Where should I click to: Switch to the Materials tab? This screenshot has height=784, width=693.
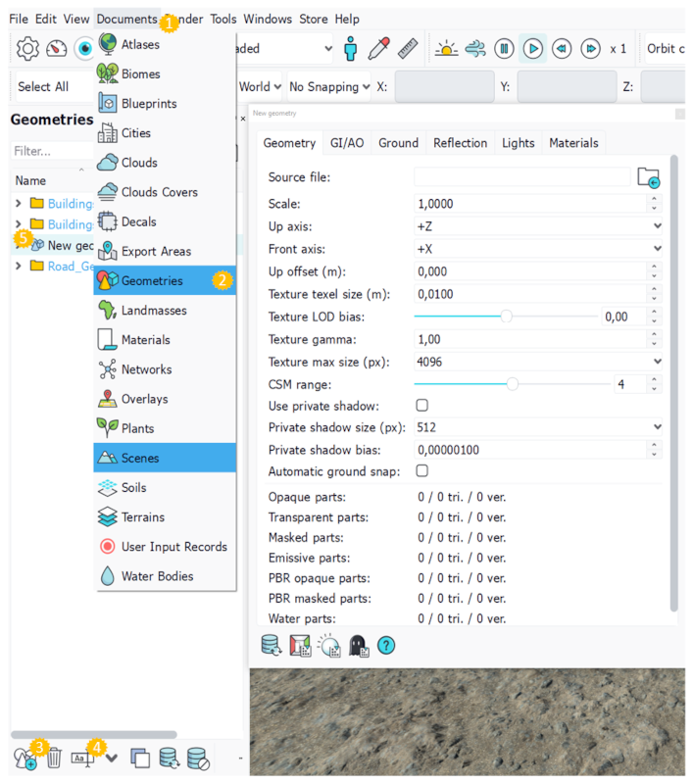pos(572,143)
